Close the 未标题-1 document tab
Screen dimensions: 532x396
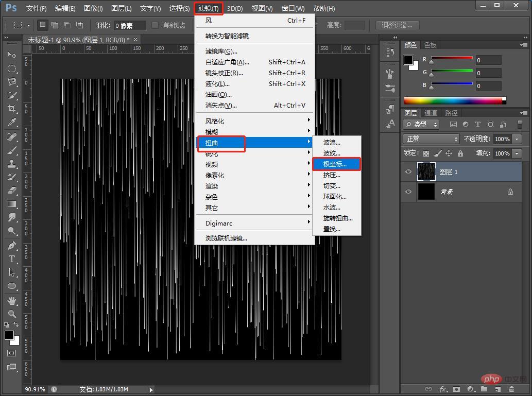click(x=135, y=39)
